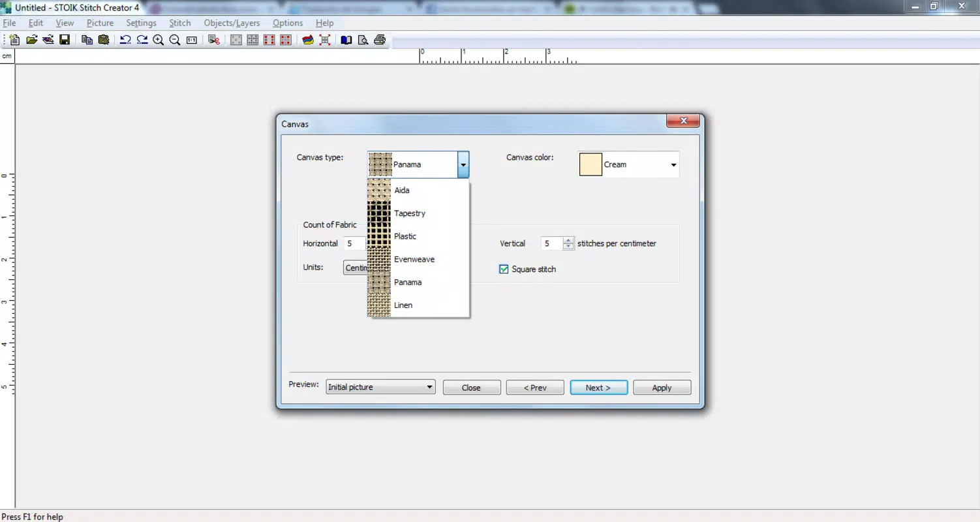Open the Options menu
The width and height of the screenshot is (980, 522).
pyautogui.click(x=288, y=23)
